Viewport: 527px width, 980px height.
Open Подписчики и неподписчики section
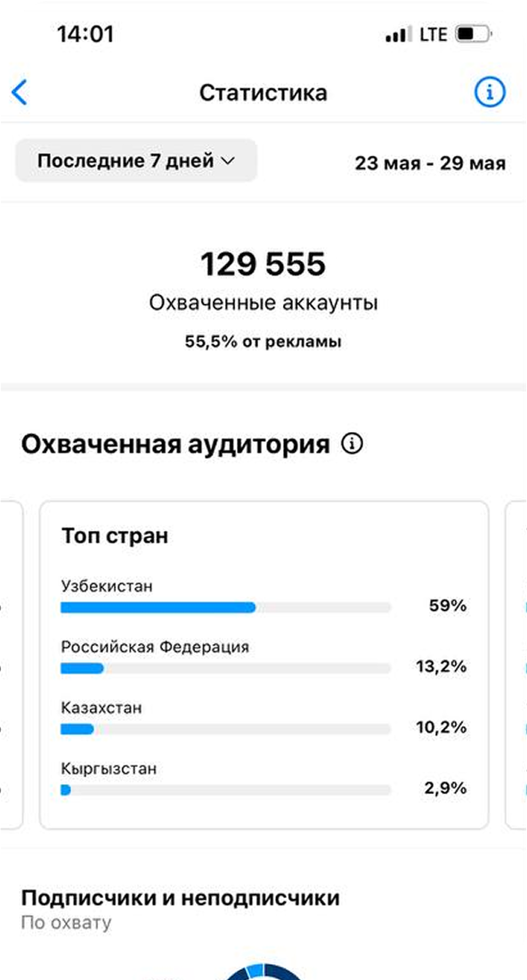coord(181,898)
